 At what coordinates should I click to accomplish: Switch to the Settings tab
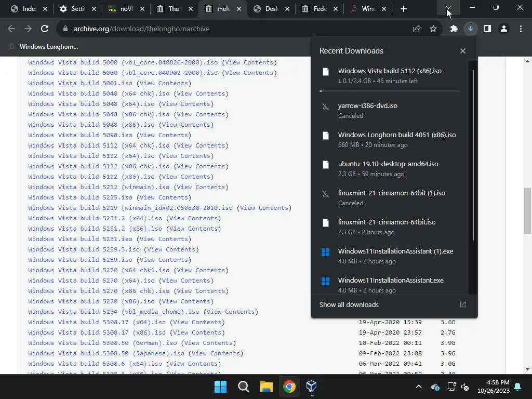coord(73,9)
